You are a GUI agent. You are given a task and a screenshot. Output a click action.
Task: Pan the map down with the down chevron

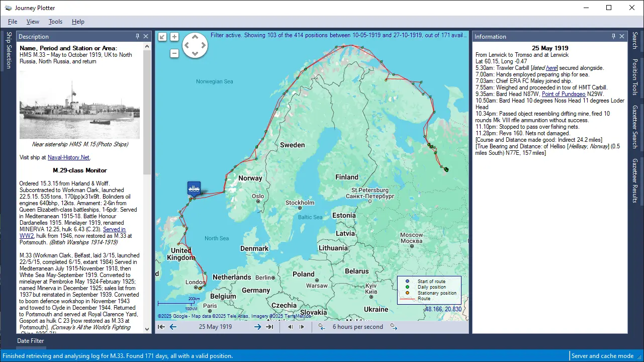click(195, 53)
